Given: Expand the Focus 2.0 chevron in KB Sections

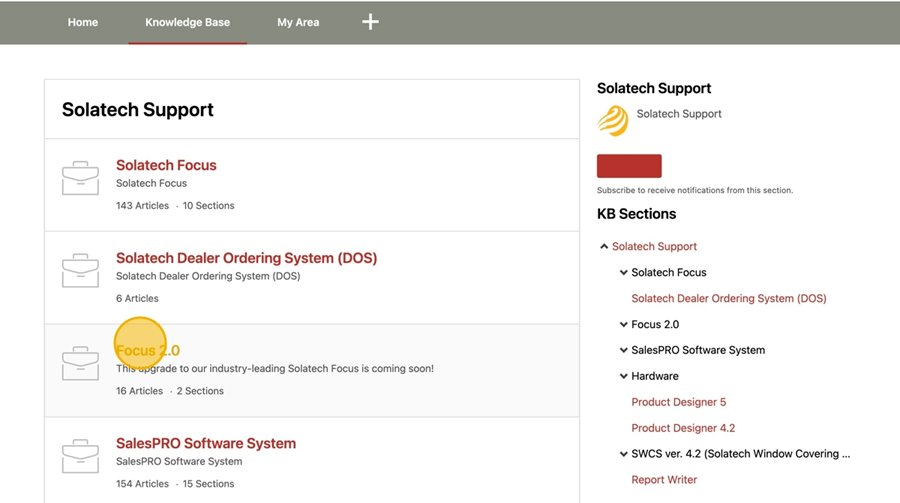Looking at the screenshot, I should point(623,324).
